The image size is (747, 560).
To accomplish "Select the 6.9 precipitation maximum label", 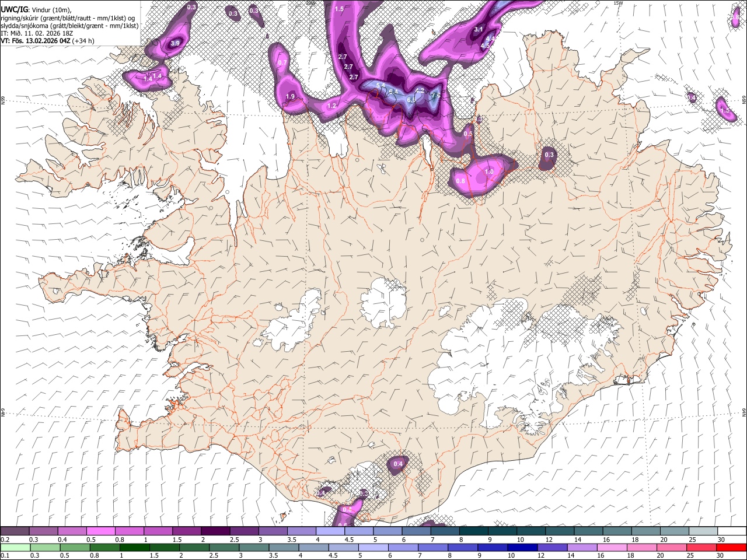I will pyautogui.click(x=411, y=100).
